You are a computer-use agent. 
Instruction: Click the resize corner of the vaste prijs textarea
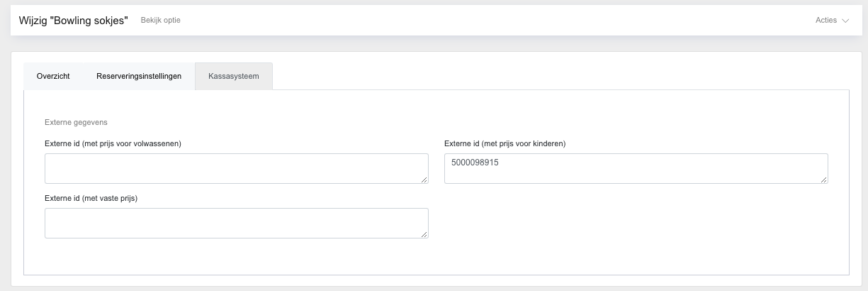tap(424, 235)
